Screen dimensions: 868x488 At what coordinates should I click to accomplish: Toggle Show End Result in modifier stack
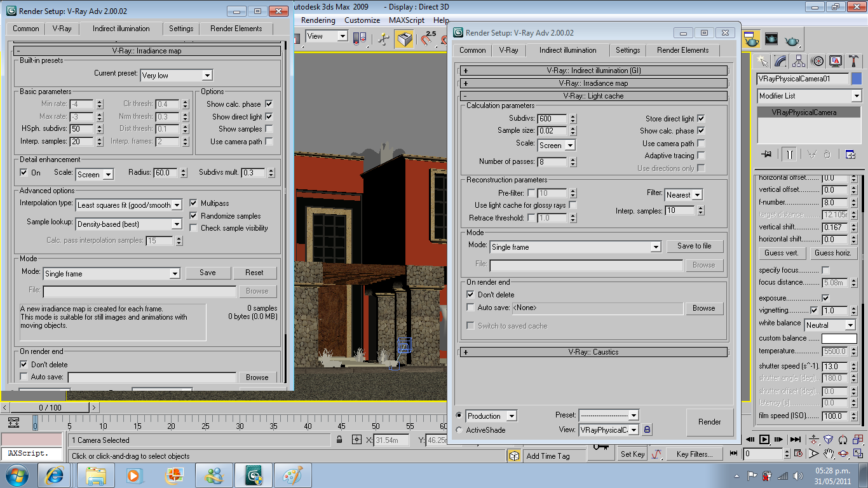789,154
